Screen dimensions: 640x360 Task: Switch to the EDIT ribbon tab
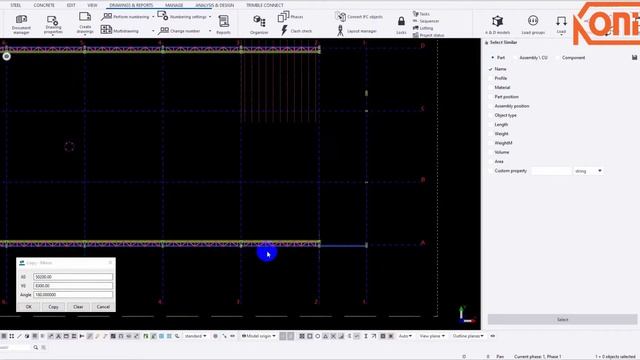pos(71,5)
